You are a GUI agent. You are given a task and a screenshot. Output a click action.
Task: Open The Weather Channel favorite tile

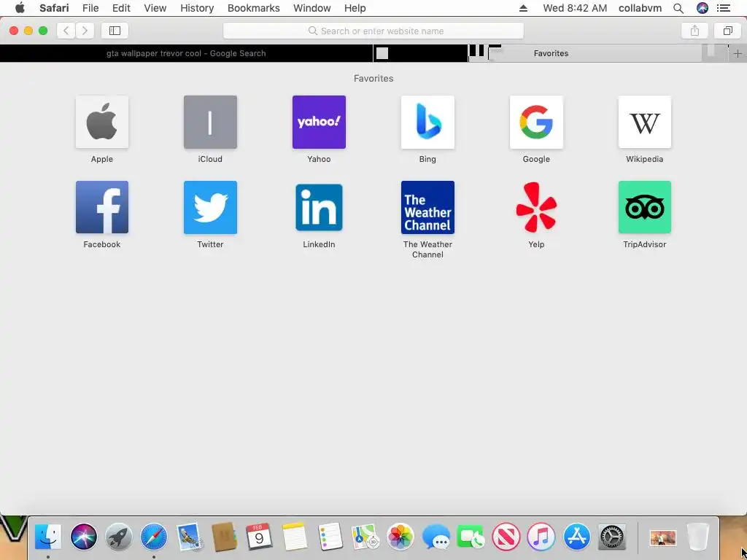(427, 207)
